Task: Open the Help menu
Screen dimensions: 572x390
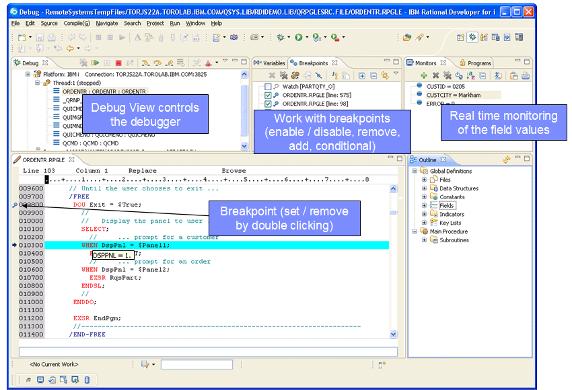Action: point(216,23)
